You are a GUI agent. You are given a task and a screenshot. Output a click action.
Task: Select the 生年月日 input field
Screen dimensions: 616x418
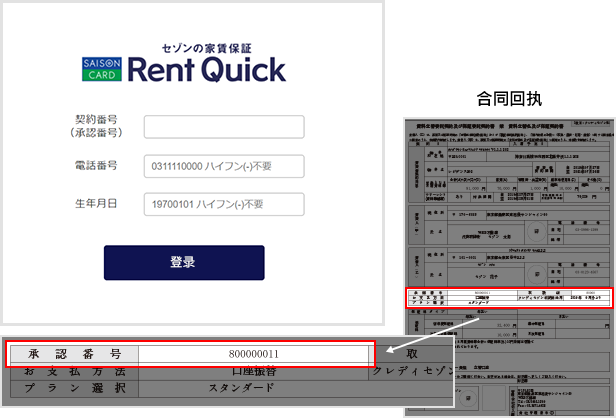point(224,204)
